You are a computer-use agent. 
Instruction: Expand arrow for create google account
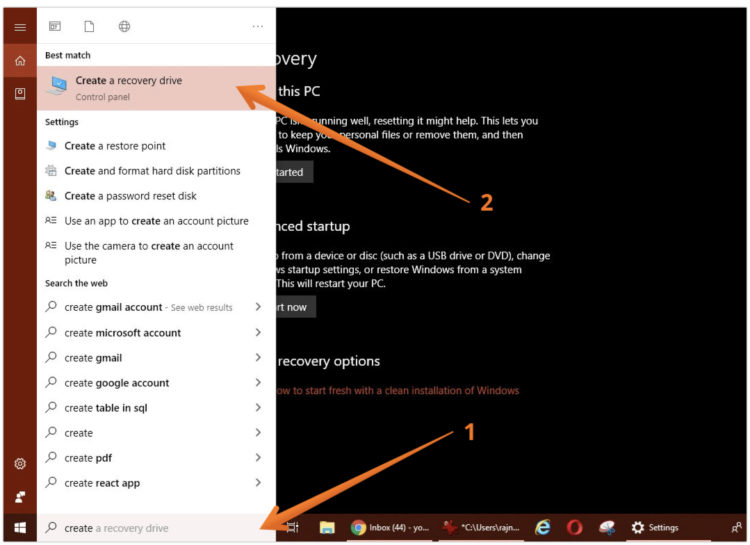click(258, 382)
